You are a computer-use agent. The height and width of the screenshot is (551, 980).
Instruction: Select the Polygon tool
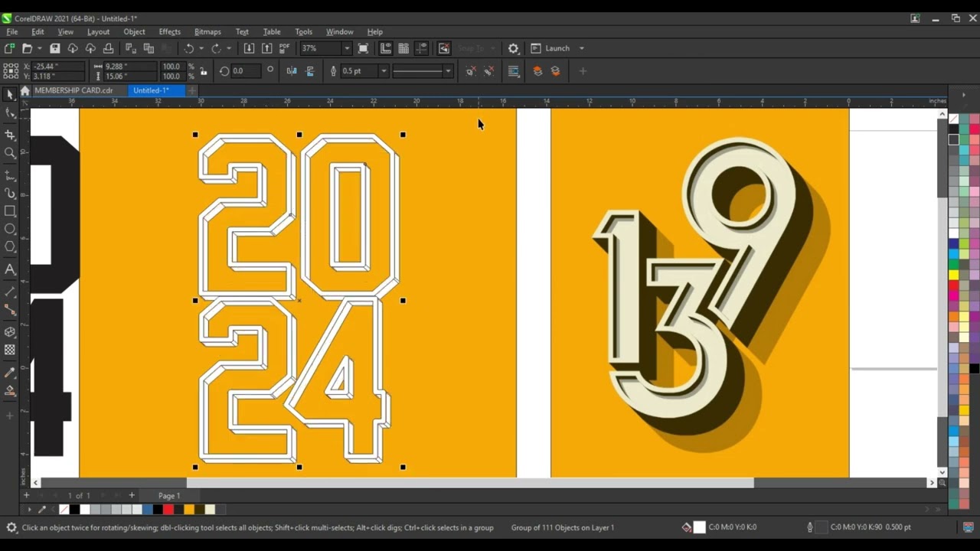coord(10,246)
